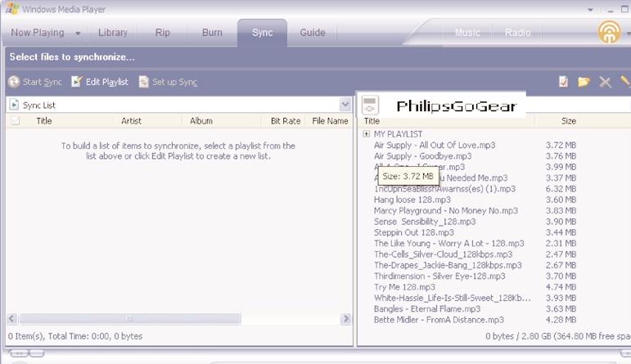Click the PhilipsGoGear device icon
This screenshot has width=631, height=364.
(370, 105)
